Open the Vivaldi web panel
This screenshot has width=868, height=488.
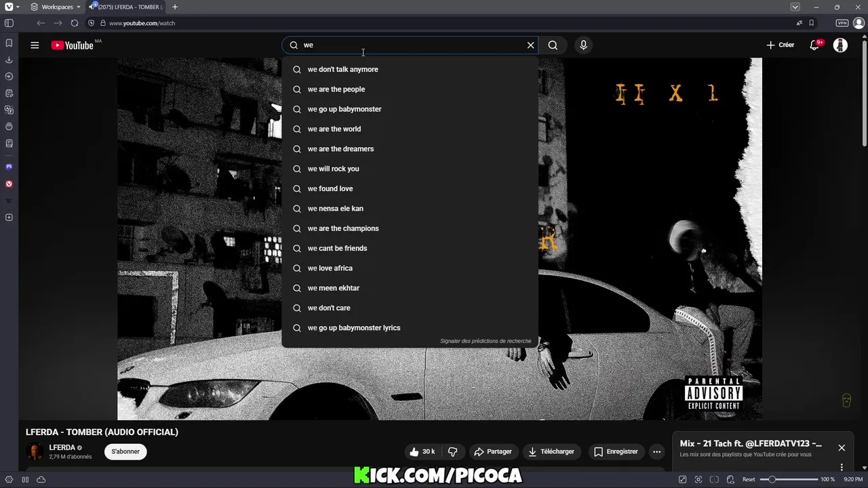[x=9, y=184]
